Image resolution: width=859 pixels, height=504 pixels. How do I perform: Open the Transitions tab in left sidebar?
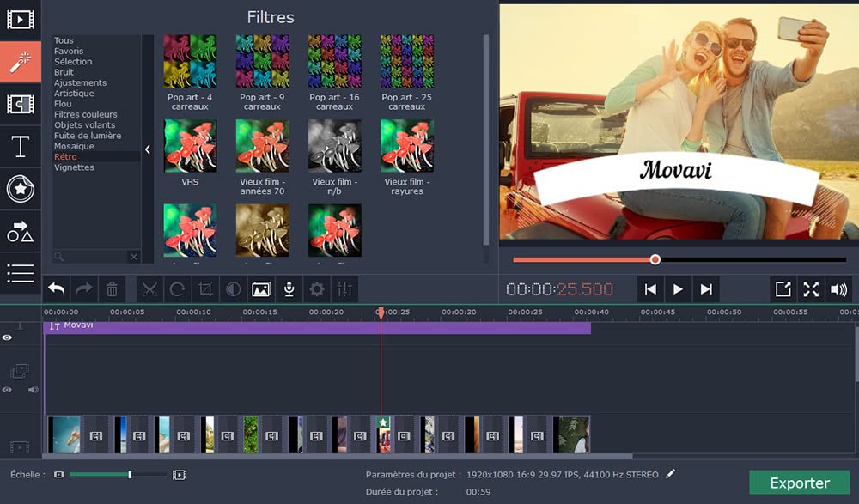point(20,104)
